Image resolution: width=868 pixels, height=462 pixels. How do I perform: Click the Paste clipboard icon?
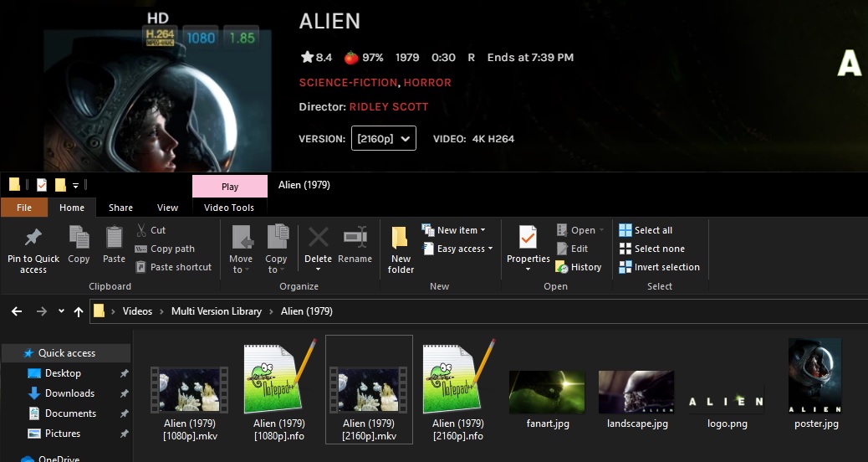pos(114,237)
